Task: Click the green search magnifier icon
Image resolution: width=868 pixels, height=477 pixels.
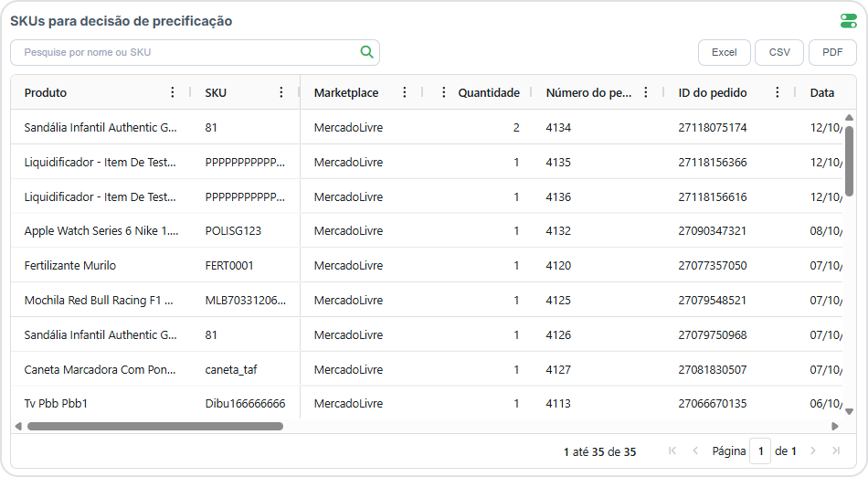Action: coord(366,52)
